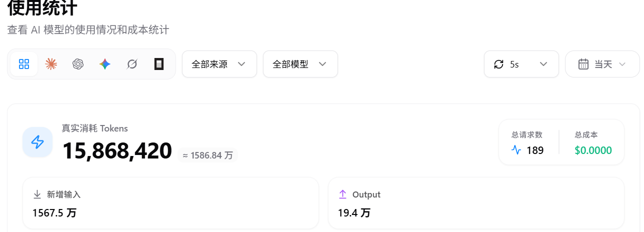Click the pulse icon beside 189
The height and width of the screenshot is (232, 644).
(x=516, y=150)
